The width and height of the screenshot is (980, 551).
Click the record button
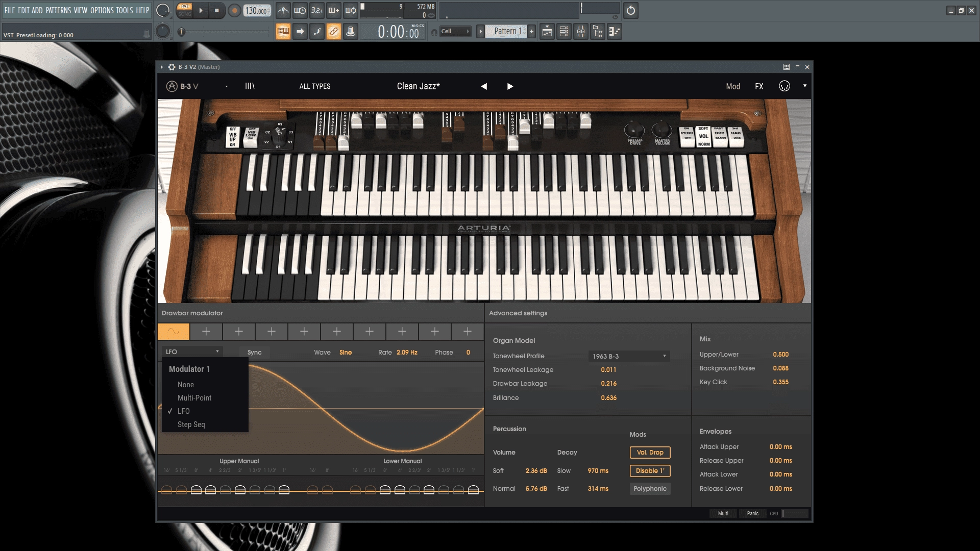pyautogui.click(x=234, y=10)
